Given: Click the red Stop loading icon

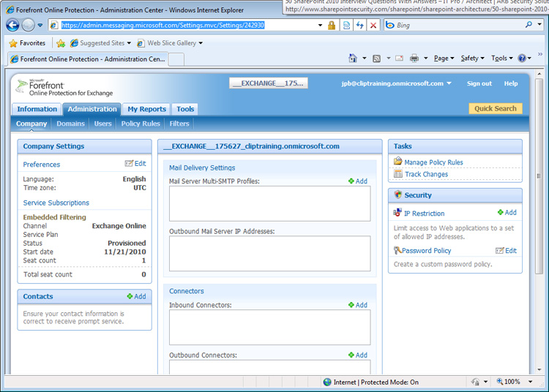Looking at the screenshot, I should coord(373,25).
